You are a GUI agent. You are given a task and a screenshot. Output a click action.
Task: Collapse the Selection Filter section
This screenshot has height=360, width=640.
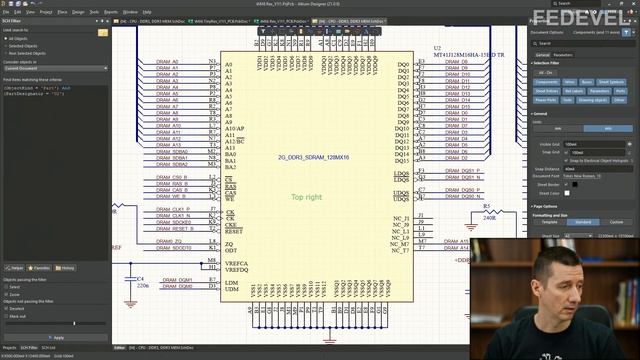pyautogui.click(x=532, y=63)
